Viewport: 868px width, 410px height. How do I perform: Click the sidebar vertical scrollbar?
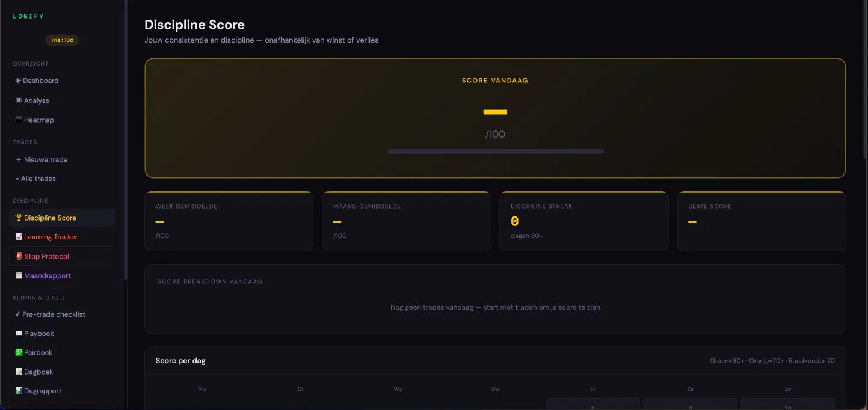click(x=125, y=139)
